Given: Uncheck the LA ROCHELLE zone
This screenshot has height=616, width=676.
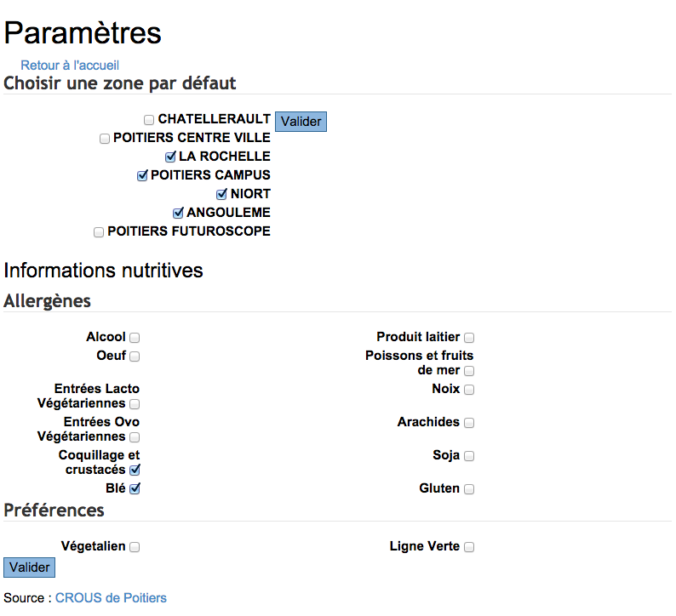Looking at the screenshot, I should coord(170,157).
